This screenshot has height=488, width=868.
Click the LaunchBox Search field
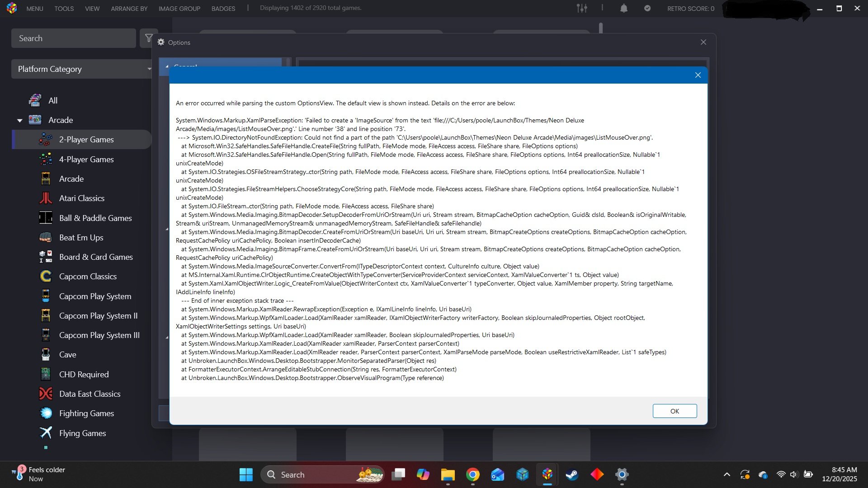coord(73,38)
